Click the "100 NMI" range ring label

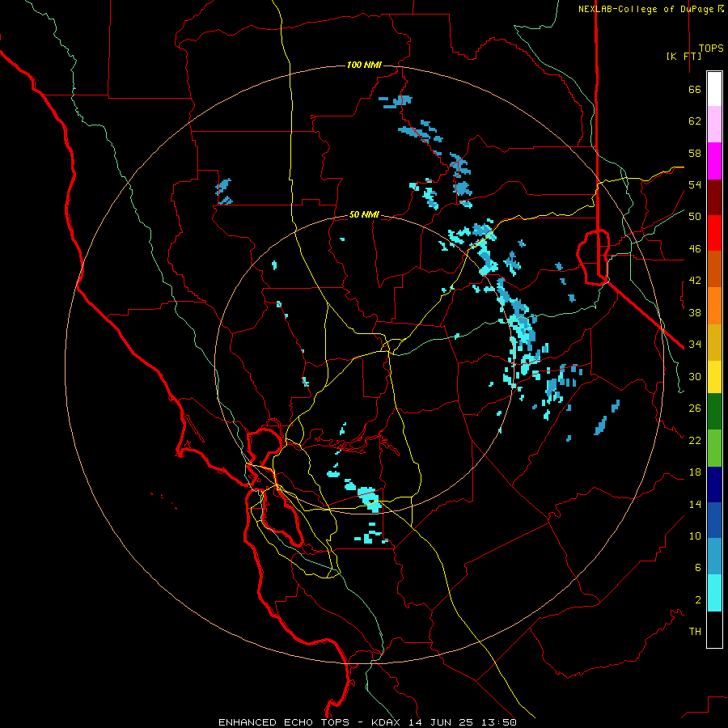[364, 65]
